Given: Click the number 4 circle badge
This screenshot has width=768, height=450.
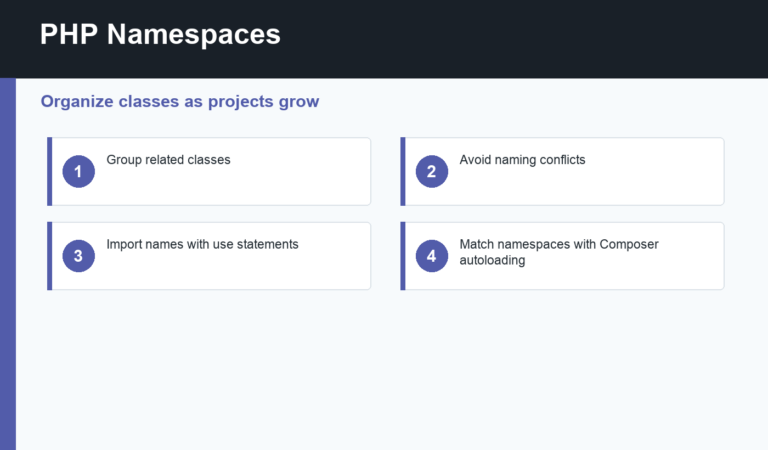Looking at the screenshot, I should pos(432,256).
